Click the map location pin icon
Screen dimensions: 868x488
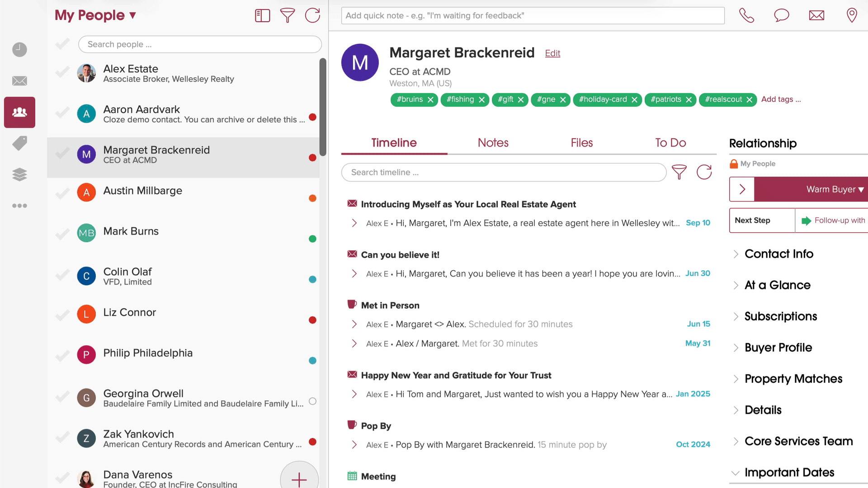tap(852, 15)
